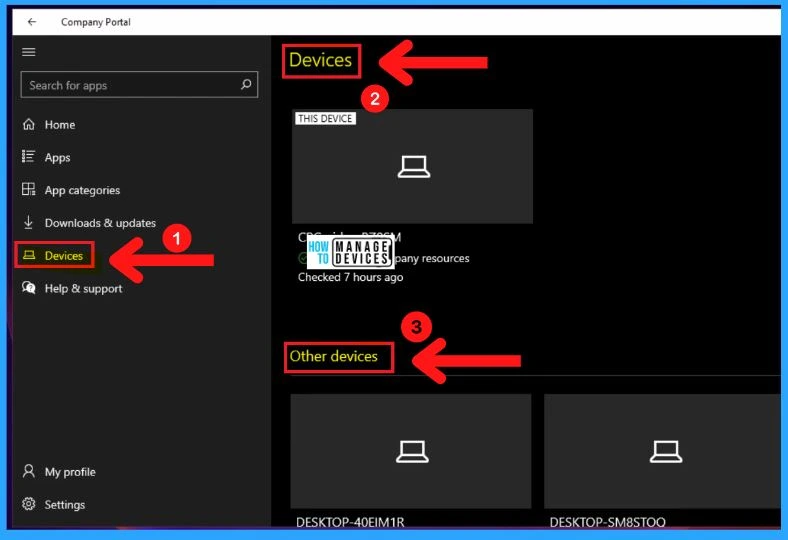Click the green compliance check icon
Image resolution: width=788 pixels, height=540 pixels.
tap(303, 258)
